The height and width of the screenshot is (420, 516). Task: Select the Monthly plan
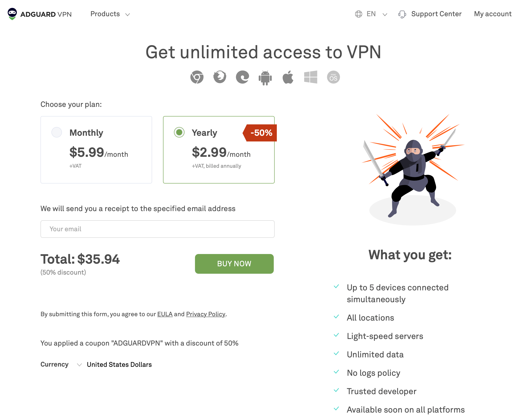96,150
